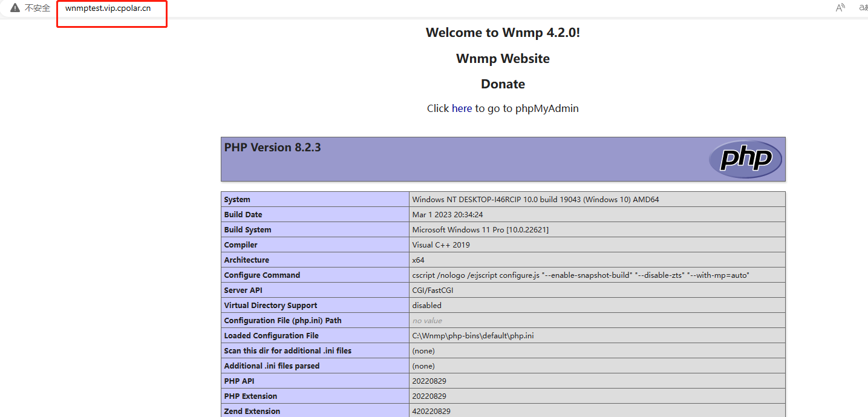Click the 'Virtual Directory Support' label
The height and width of the screenshot is (417, 868).
point(270,306)
